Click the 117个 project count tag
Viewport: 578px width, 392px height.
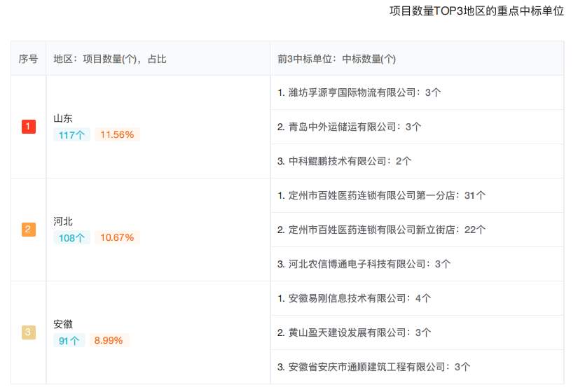[x=72, y=135]
